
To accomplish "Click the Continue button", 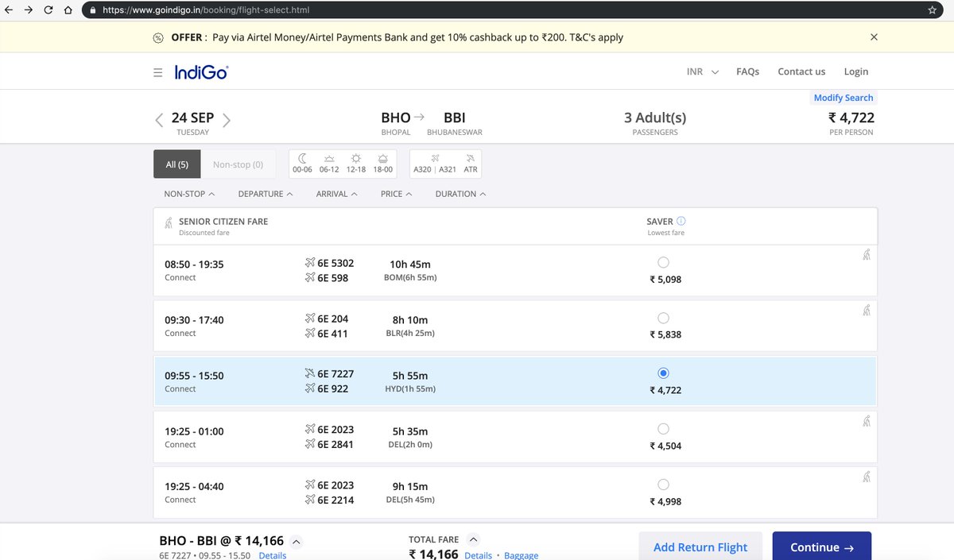I will click(822, 546).
